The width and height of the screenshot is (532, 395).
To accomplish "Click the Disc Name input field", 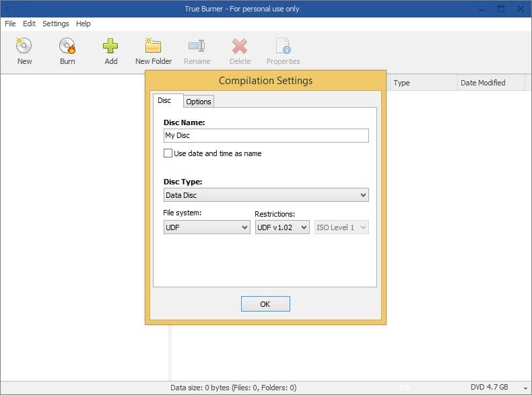I will click(266, 135).
